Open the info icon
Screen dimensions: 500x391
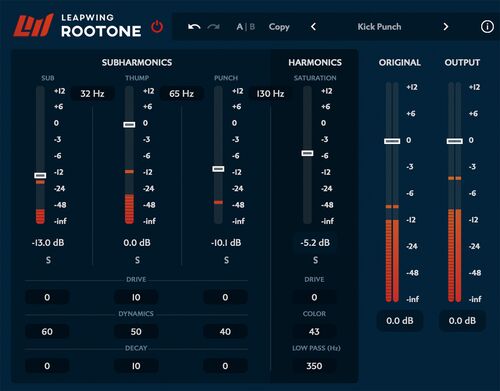coord(487,27)
